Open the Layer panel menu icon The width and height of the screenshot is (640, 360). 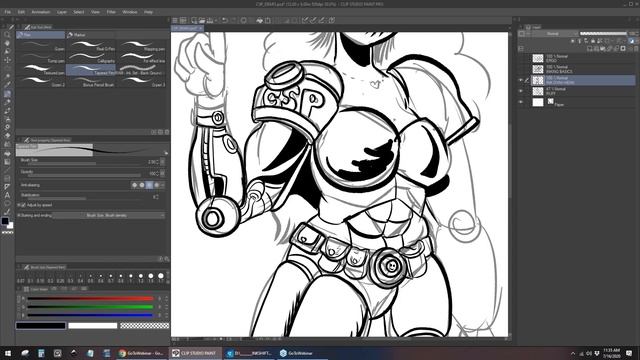[520, 27]
